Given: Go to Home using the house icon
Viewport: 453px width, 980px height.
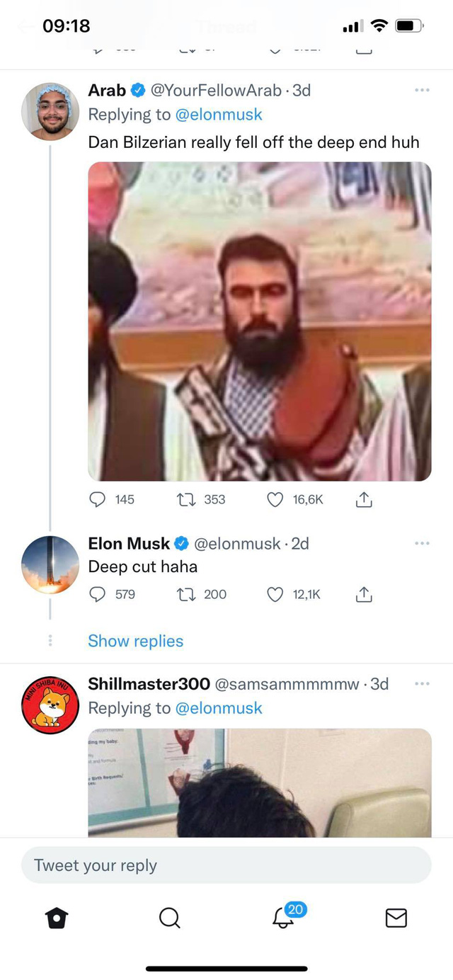Looking at the screenshot, I should 57,918.
